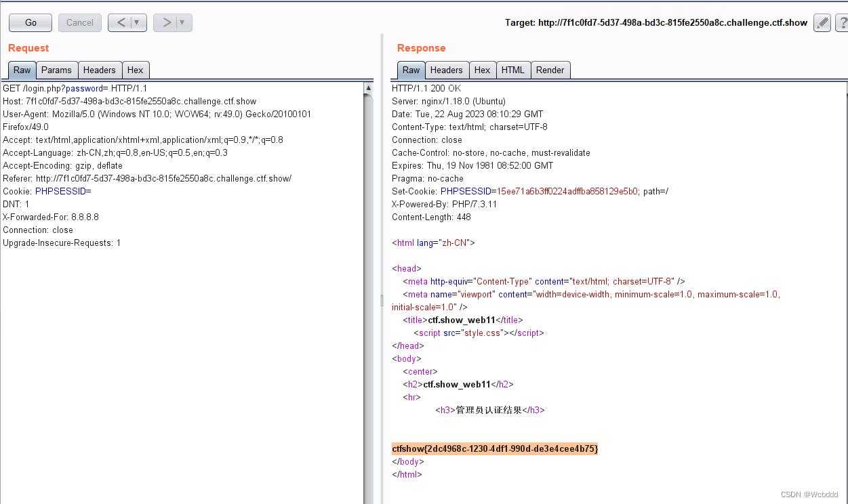Viewport: 848px width, 504px height.
Task: Open the question mark help button
Action: (841, 23)
